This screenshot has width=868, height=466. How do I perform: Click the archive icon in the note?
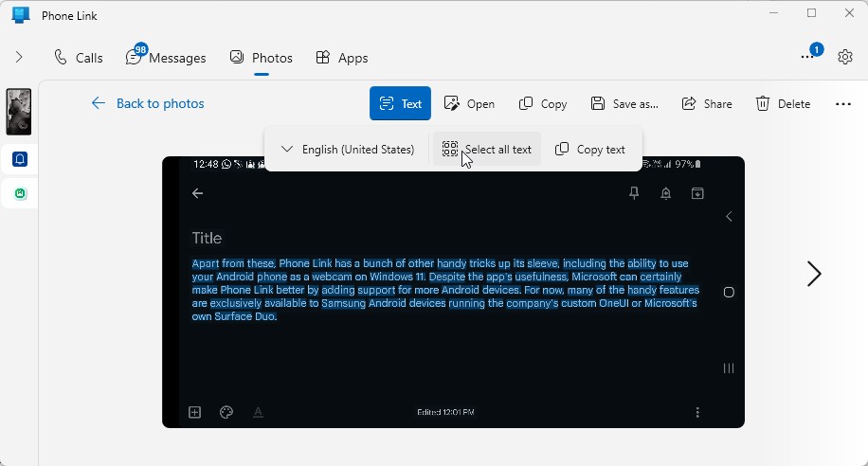click(x=697, y=192)
